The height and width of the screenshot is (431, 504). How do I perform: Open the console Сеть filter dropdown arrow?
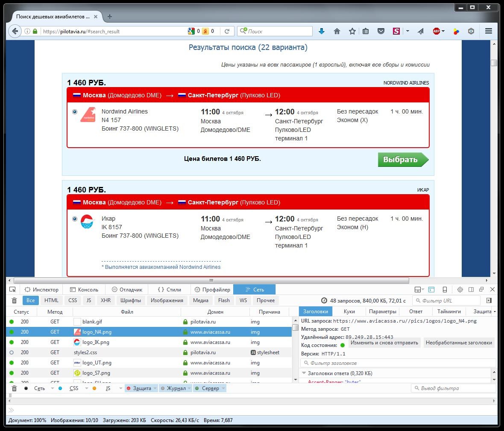[x=52, y=388]
